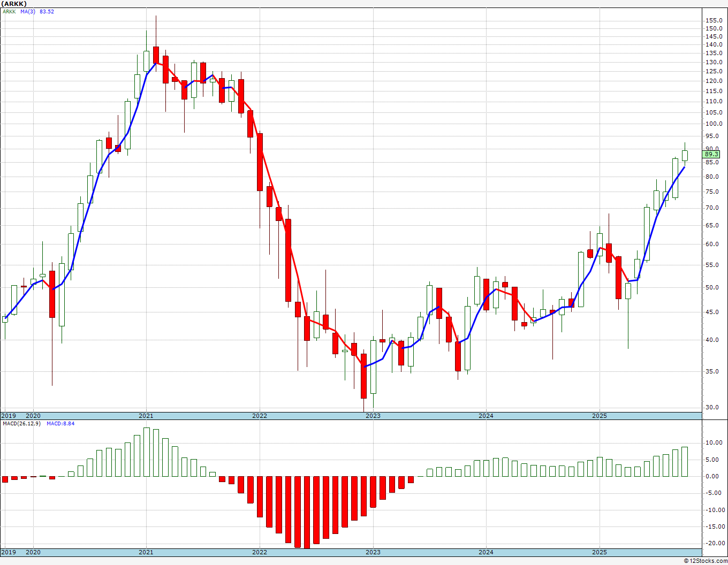Click the 125.0 price axis label

pyautogui.click(x=714, y=72)
